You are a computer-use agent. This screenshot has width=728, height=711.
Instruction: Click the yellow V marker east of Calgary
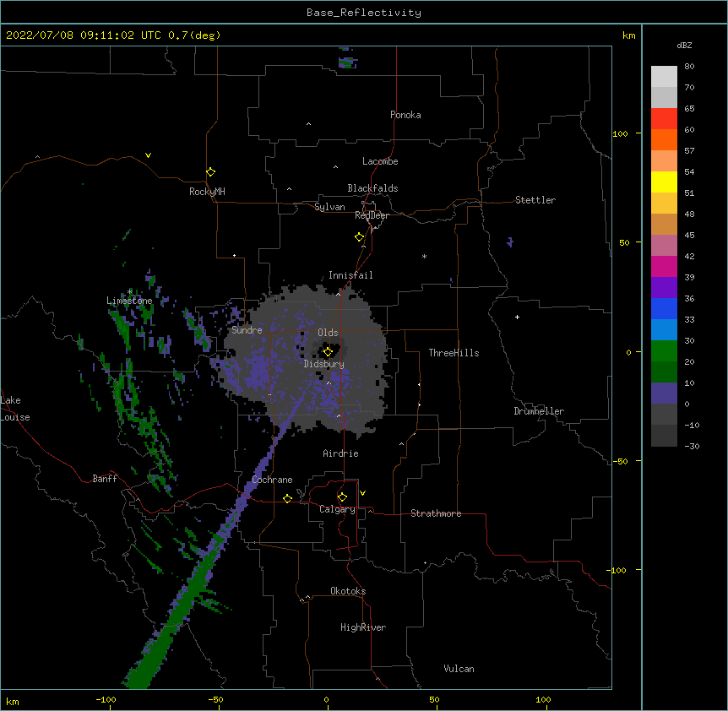362,493
